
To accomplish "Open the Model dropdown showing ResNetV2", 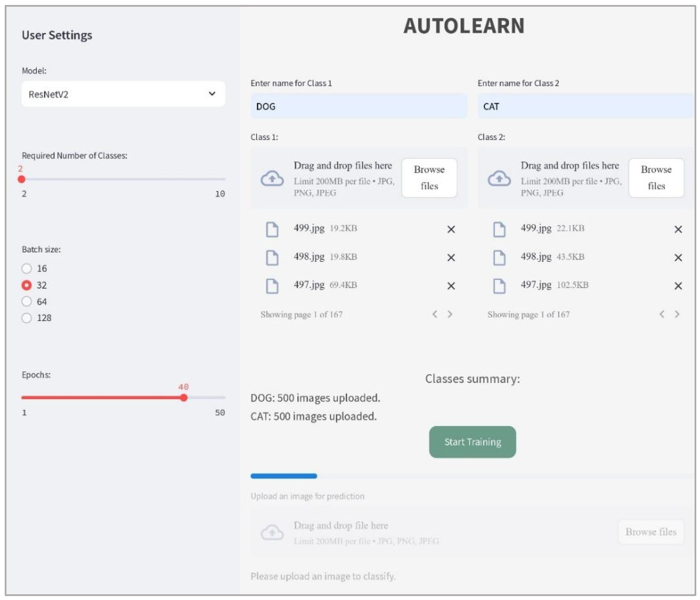I will pyautogui.click(x=123, y=94).
